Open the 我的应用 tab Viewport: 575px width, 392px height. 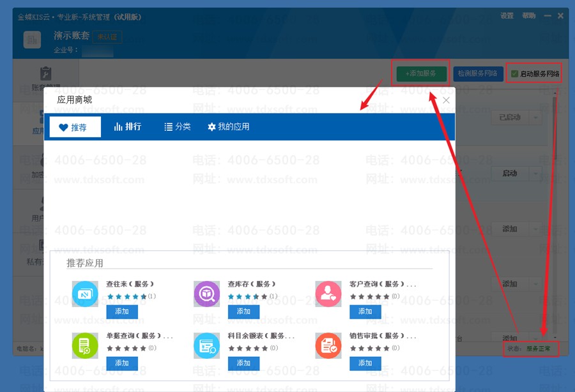pyautogui.click(x=228, y=127)
